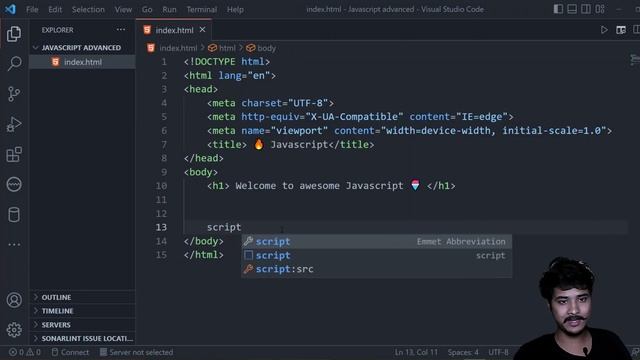Click index.html in the breadcrumb
640x360 pixels.
[178, 48]
